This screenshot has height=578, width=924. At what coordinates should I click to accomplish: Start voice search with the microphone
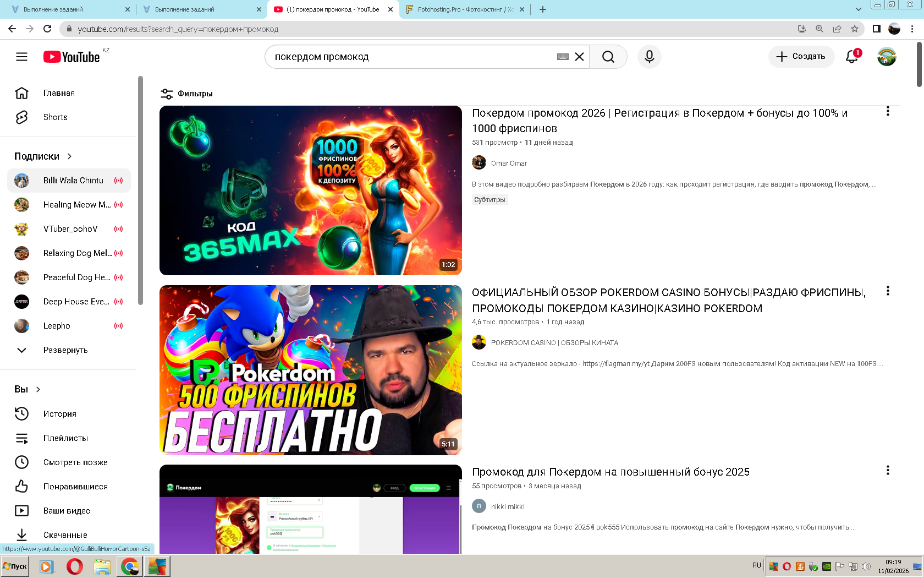pyautogui.click(x=650, y=57)
